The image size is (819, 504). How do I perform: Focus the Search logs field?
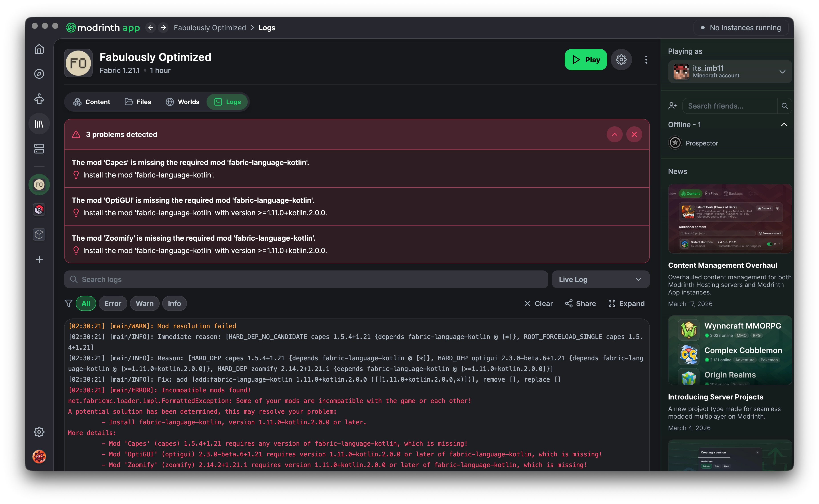coord(306,279)
